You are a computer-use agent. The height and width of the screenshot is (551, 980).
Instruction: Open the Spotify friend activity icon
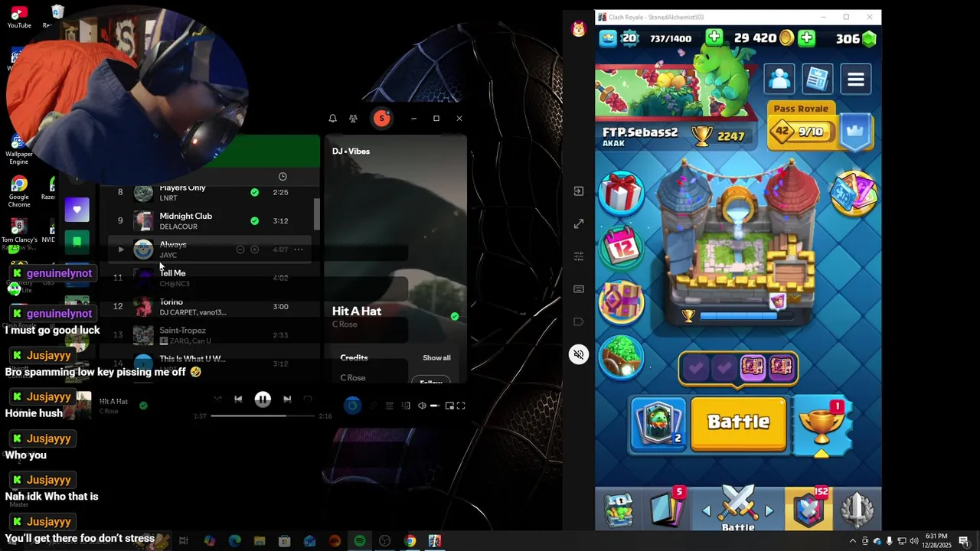click(353, 119)
